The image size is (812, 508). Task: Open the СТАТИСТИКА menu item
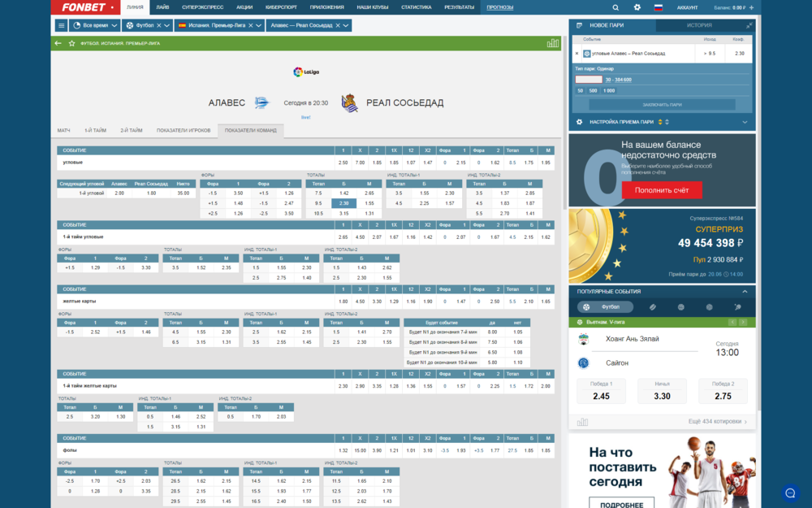(x=417, y=7)
